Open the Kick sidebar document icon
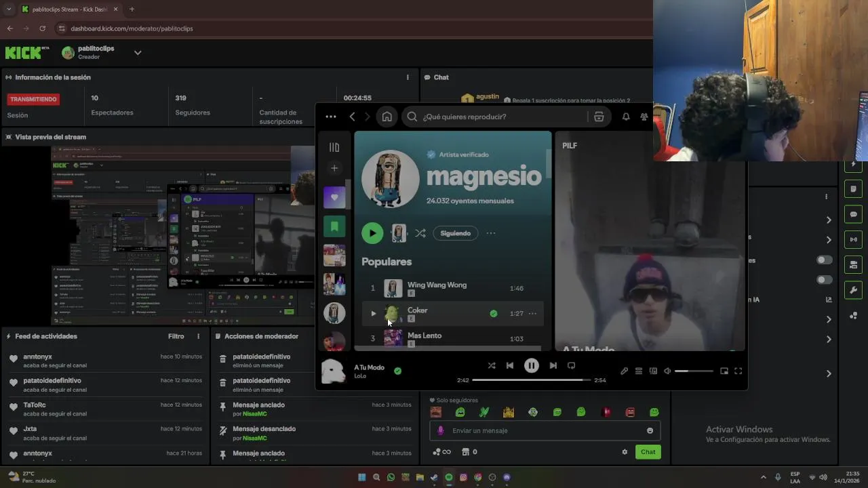868x488 pixels. pyautogui.click(x=854, y=188)
